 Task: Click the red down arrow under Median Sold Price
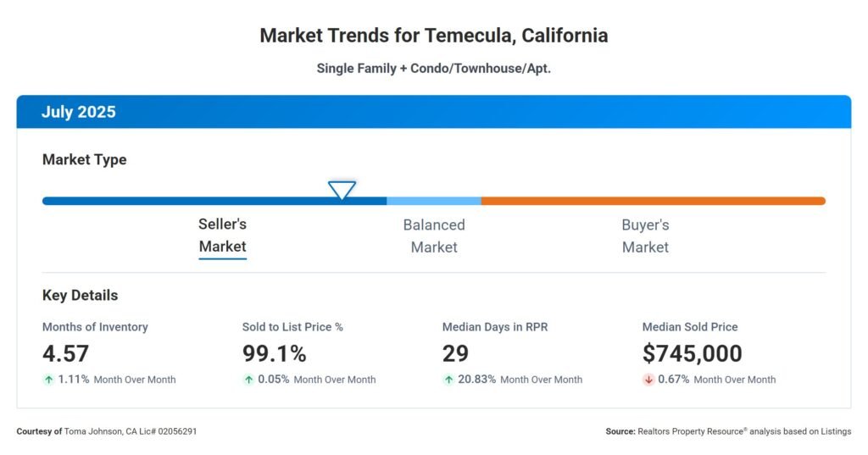click(648, 380)
